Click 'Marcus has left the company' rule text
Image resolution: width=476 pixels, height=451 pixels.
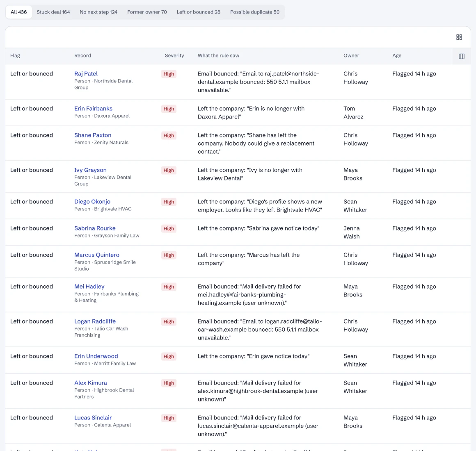point(249,259)
